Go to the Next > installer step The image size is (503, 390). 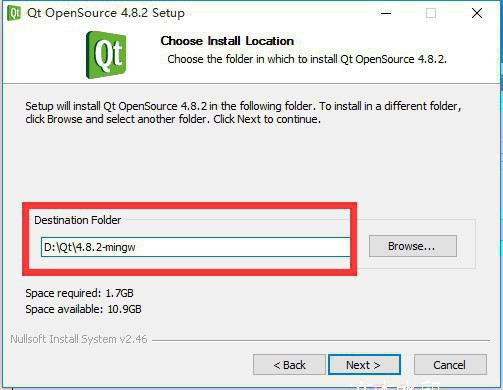pyautogui.click(x=364, y=365)
